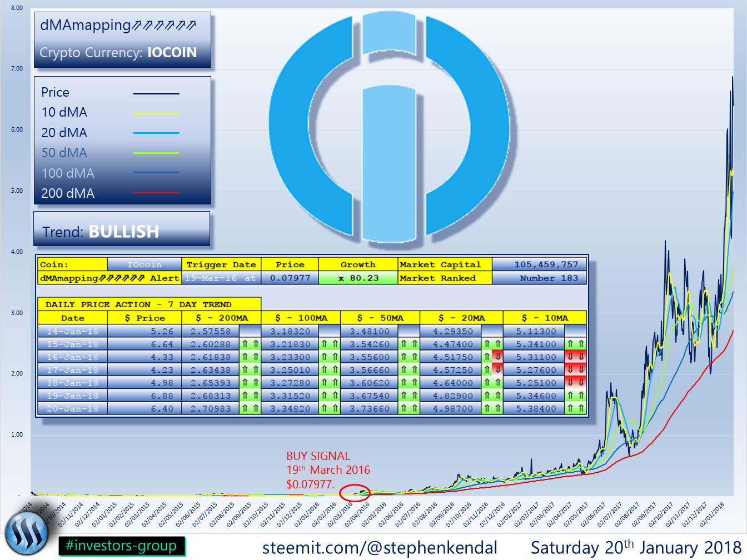Screen dimensions: 747x560
Task: Click the 4.00 y-axis label
Action: pyautogui.click(x=17, y=252)
